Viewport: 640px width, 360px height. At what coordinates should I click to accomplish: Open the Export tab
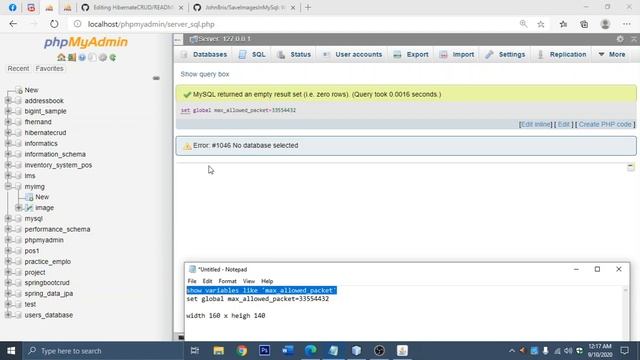(411, 54)
